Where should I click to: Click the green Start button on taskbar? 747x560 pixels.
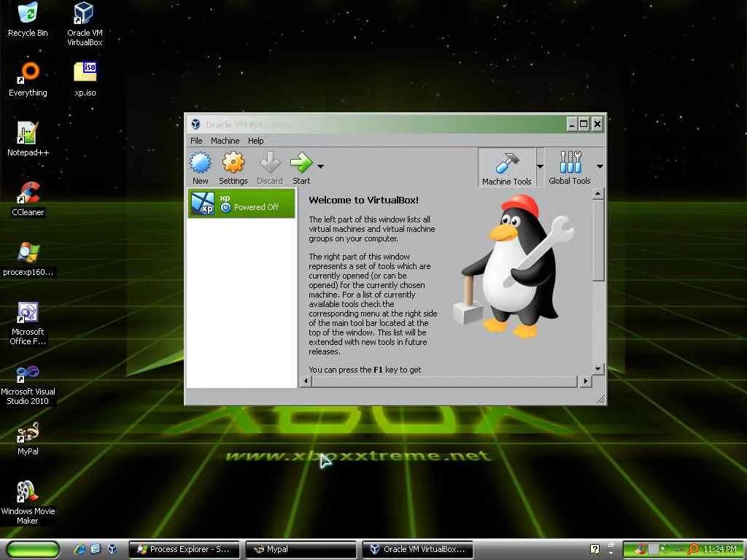[x=34, y=550]
